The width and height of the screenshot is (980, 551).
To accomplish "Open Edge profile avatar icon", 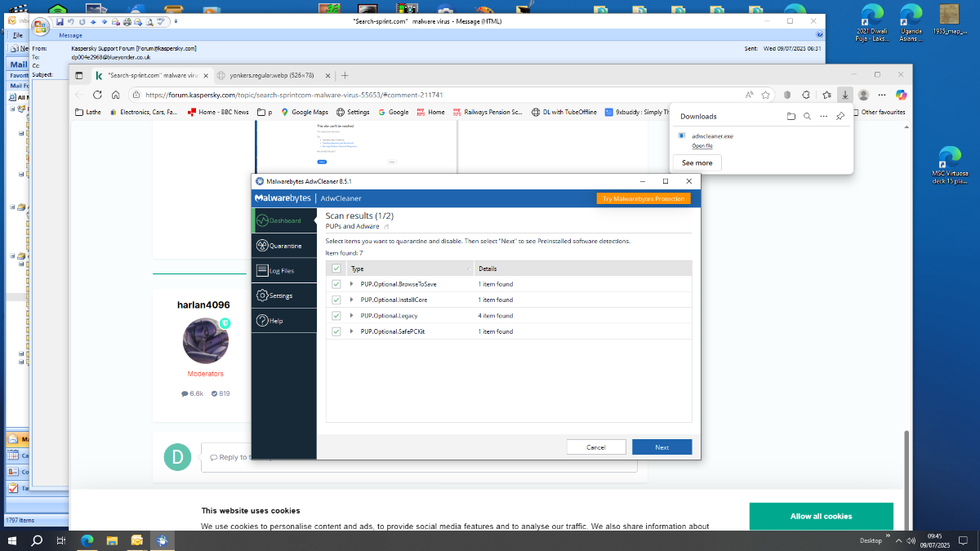I will [863, 95].
